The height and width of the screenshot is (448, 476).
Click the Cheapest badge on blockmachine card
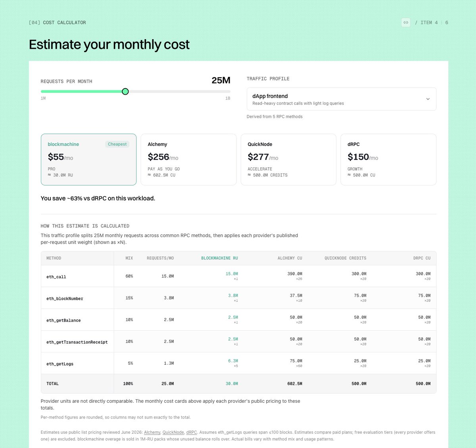(x=117, y=144)
